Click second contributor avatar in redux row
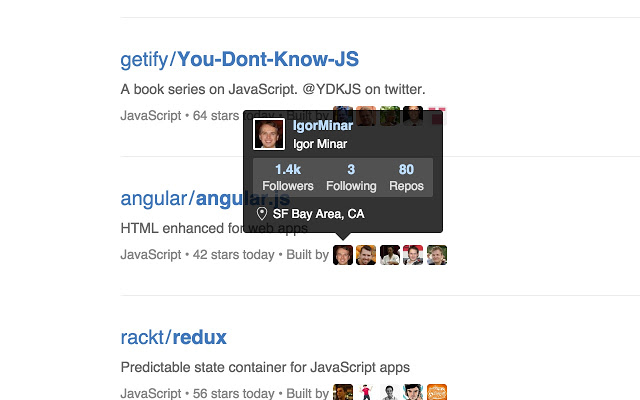This screenshot has height=400, width=640. tap(366, 392)
